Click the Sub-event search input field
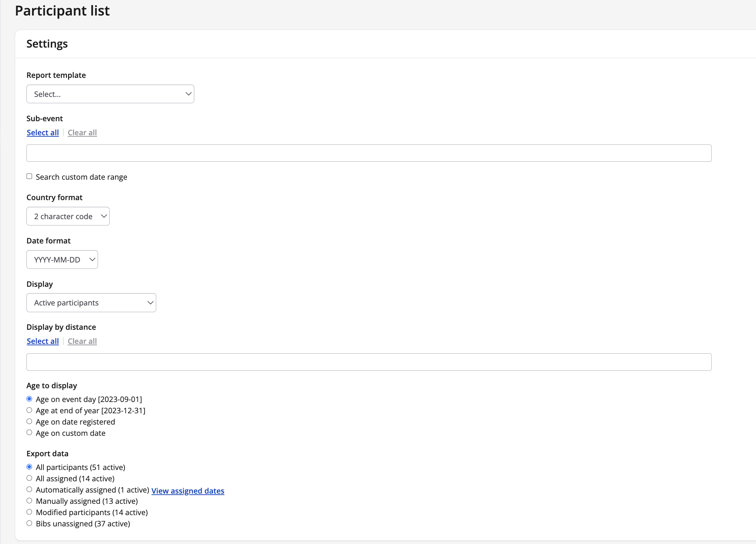Viewport: 756px width, 544px height. click(369, 153)
